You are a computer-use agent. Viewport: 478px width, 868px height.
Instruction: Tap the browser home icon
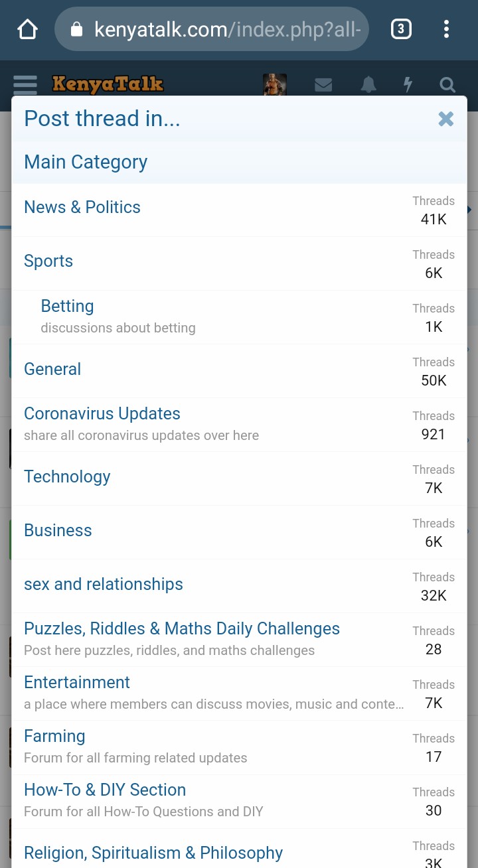[27, 29]
